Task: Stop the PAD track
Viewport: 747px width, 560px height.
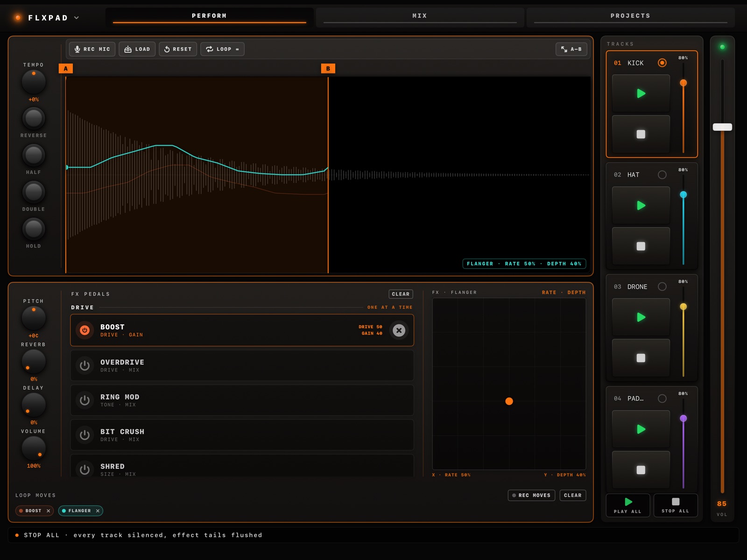Action: click(641, 470)
